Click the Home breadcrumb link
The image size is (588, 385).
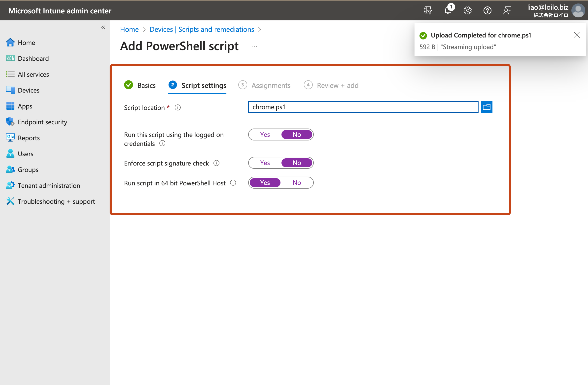click(129, 29)
